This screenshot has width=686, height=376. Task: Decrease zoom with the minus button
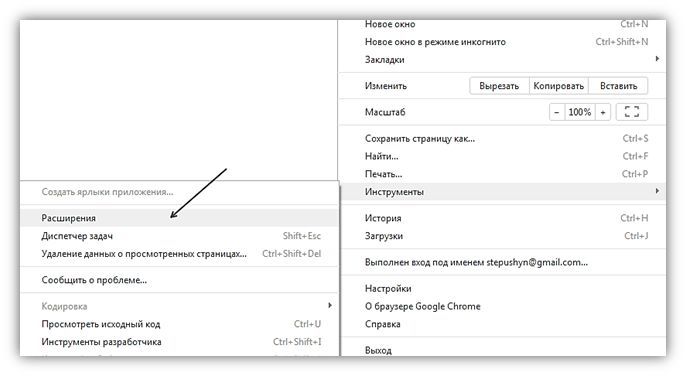pos(556,112)
